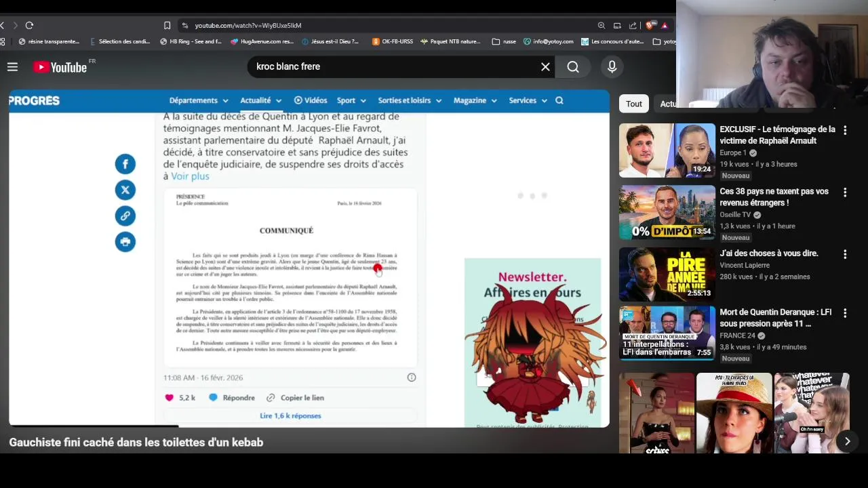Open the 'info@yotoy.com' bookmark
Screen dimensions: 868x488
pos(549,41)
